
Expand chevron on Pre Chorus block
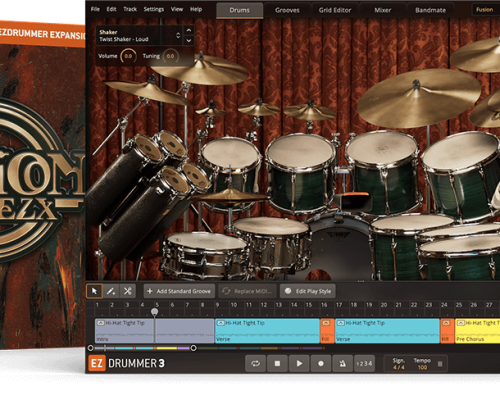tap(460, 323)
